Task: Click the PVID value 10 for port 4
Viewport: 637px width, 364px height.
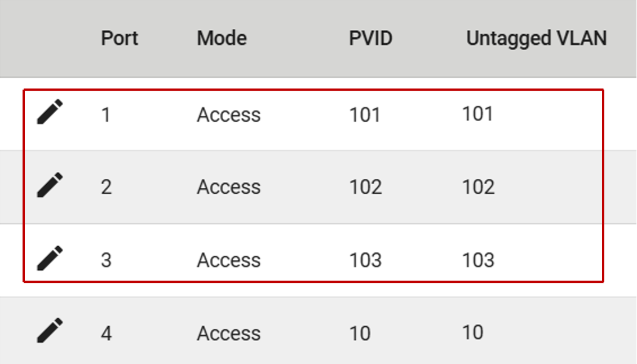Action: [360, 334]
